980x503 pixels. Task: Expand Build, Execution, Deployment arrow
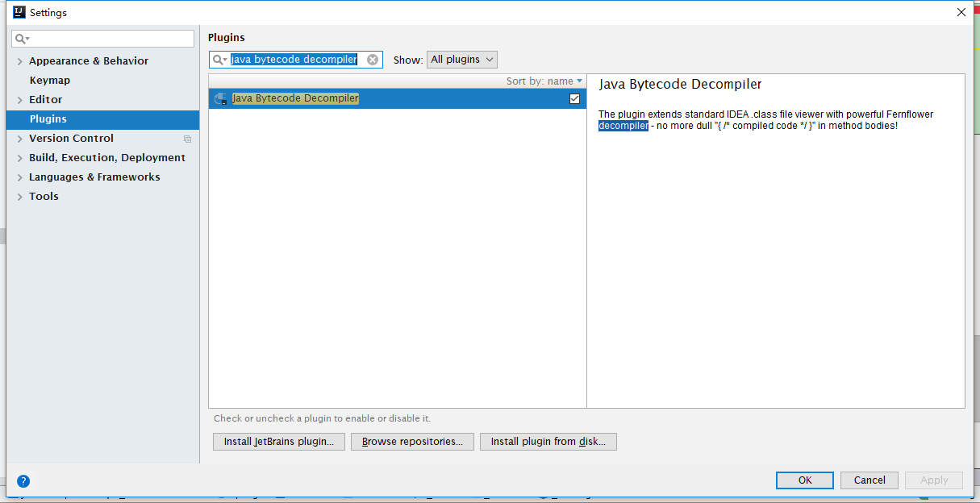pyautogui.click(x=19, y=158)
